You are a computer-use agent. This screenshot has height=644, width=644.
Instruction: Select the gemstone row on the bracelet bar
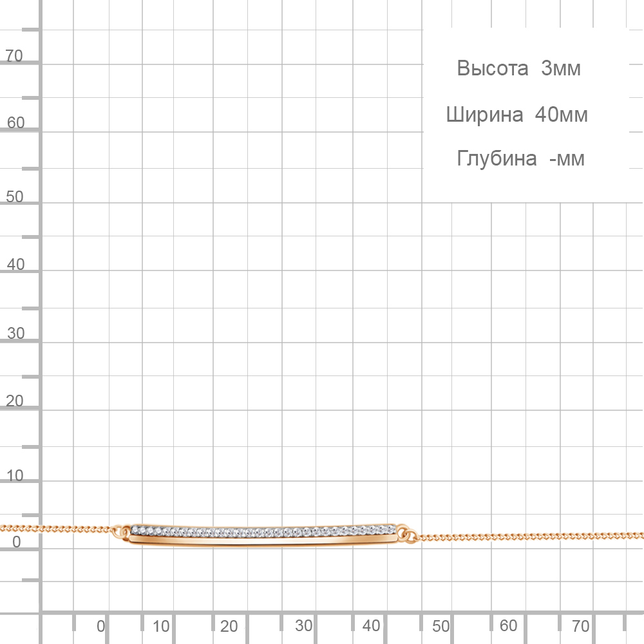point(264,531)
